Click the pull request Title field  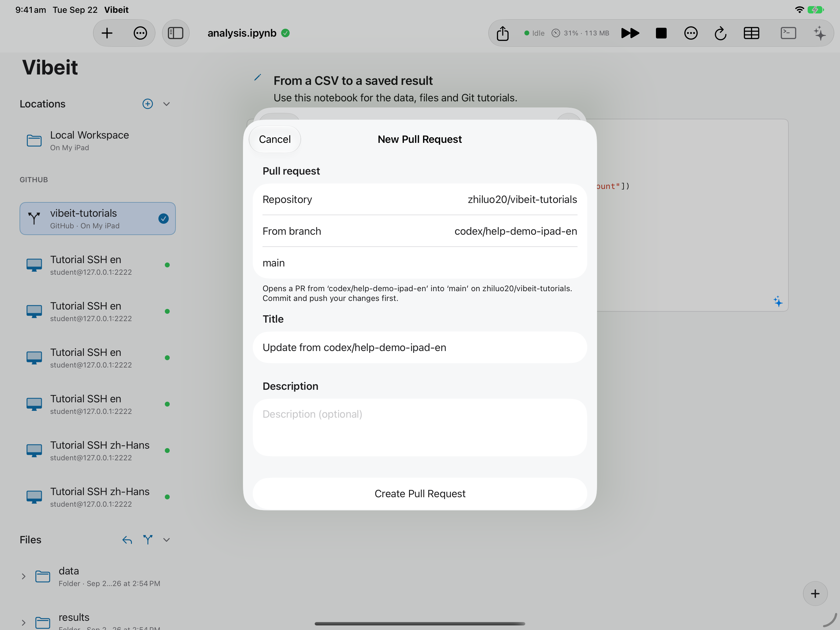420,347
